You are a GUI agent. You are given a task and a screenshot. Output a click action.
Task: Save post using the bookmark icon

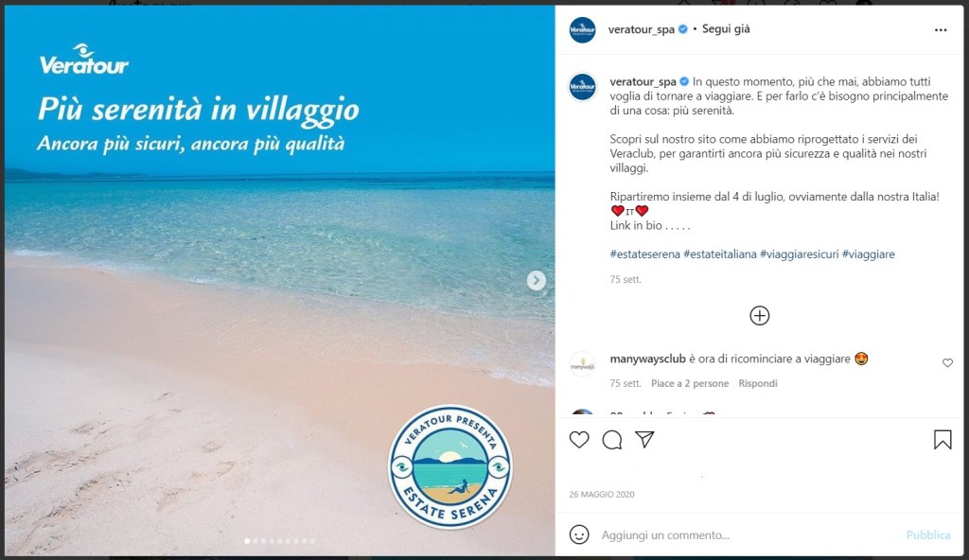[x=943, y=440]
